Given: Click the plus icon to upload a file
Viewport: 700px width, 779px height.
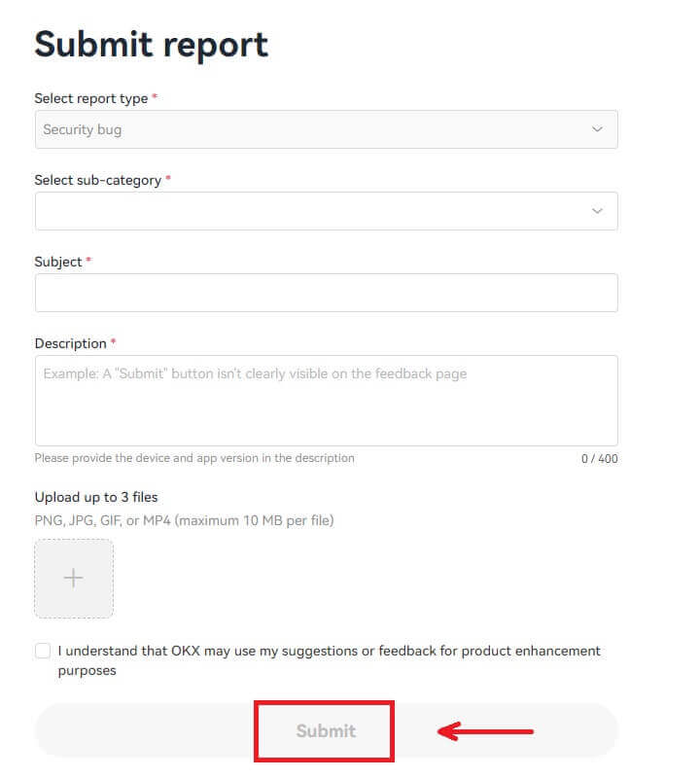Looking at the screenshot, I should (73, 578).
